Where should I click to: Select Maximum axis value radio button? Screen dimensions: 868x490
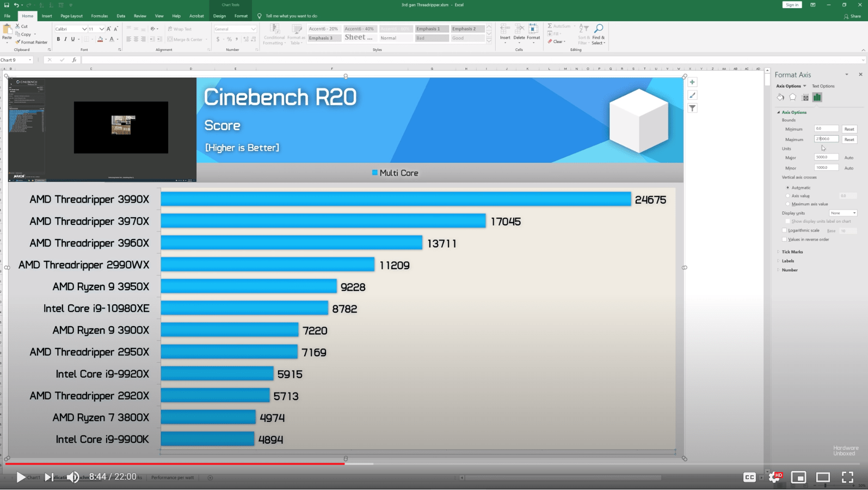(787, 204)
